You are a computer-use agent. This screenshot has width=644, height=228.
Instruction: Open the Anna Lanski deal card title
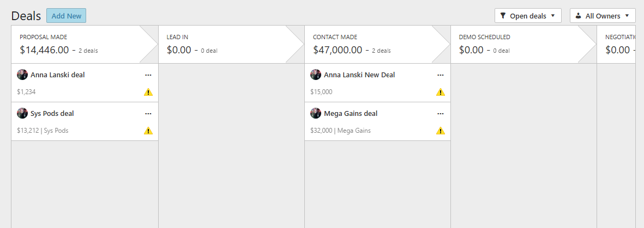[57, 75]
